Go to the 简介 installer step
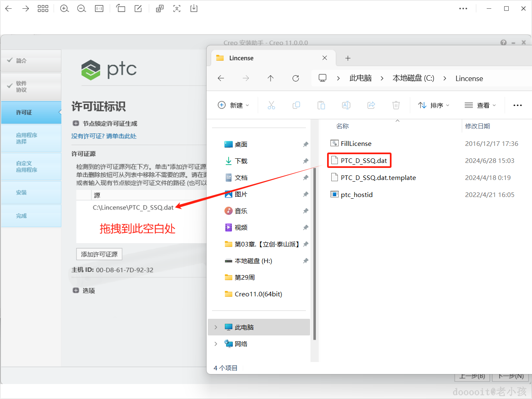 31,61
